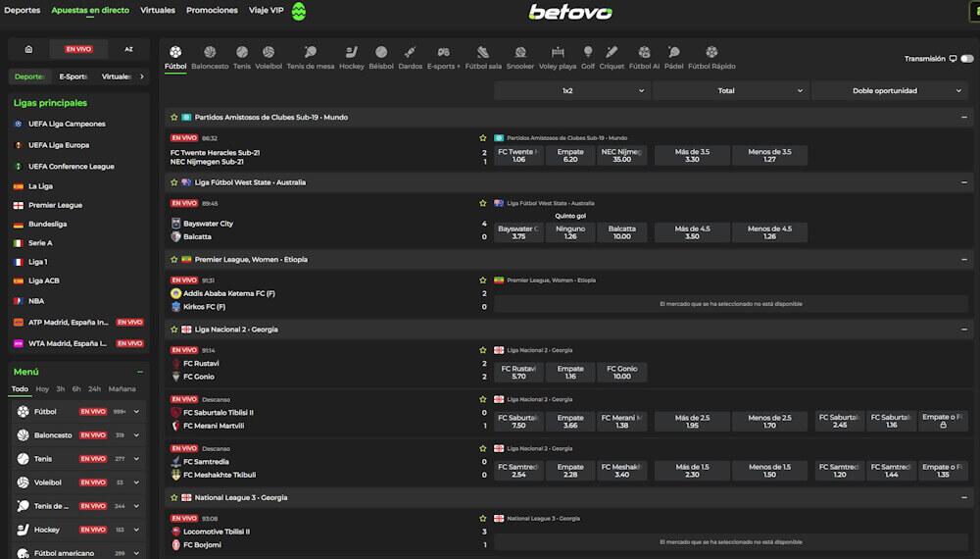Image resolution: width=980 pixels, height=559 pixels.
Task: Bet on Balcatta at 10.00
Action: tap(622, 232)
